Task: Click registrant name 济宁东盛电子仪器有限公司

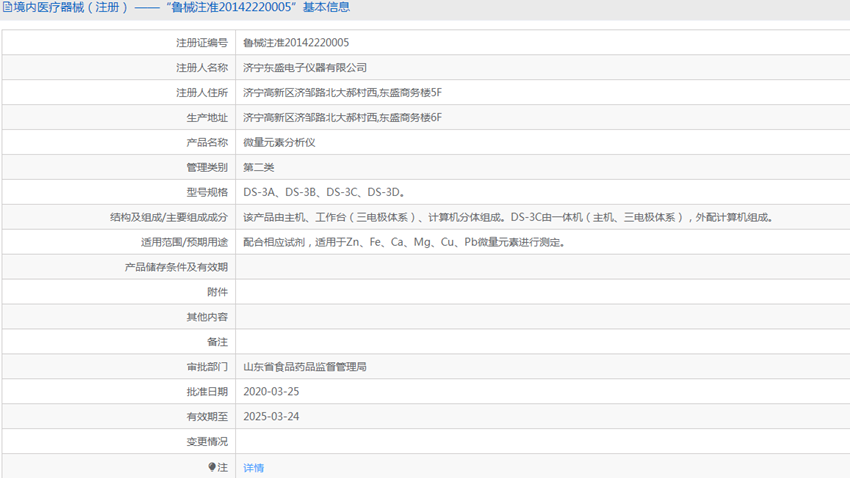Action: point(305,68)
